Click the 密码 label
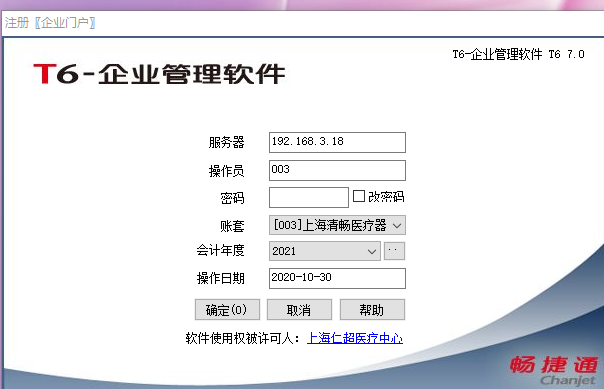Image resolution: width=604 pixels, height=389 pixels. coord(232,198)
